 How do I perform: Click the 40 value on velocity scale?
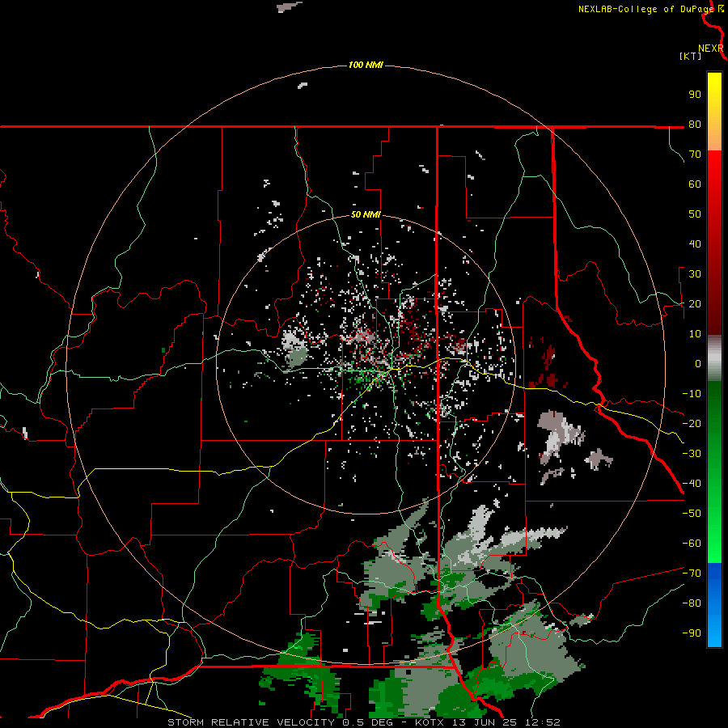(x=695, y=243)
